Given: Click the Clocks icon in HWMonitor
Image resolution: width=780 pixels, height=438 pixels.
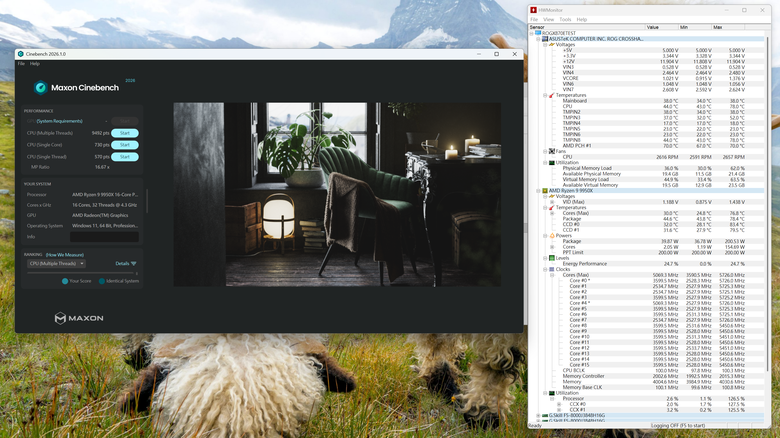Looking at the screenshot, I should point(552,269).
